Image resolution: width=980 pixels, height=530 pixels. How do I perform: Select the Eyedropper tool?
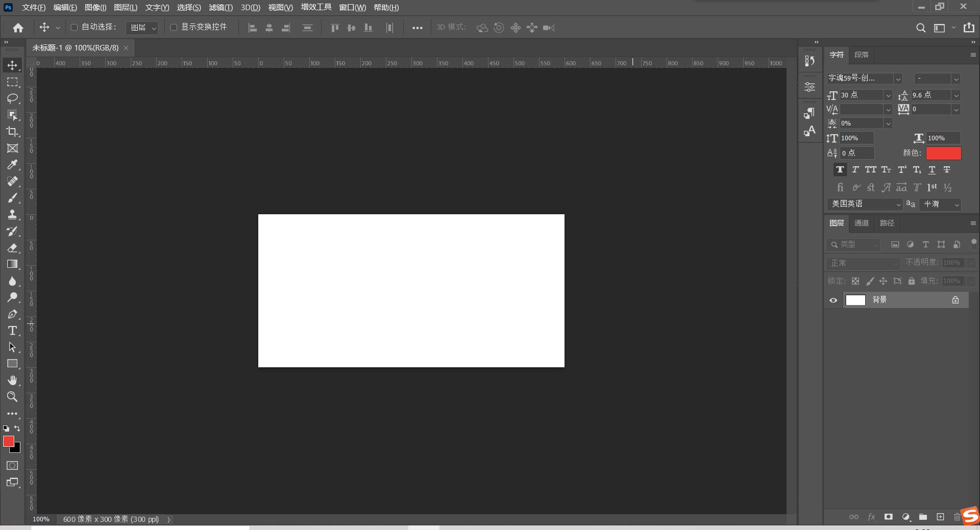12,165
